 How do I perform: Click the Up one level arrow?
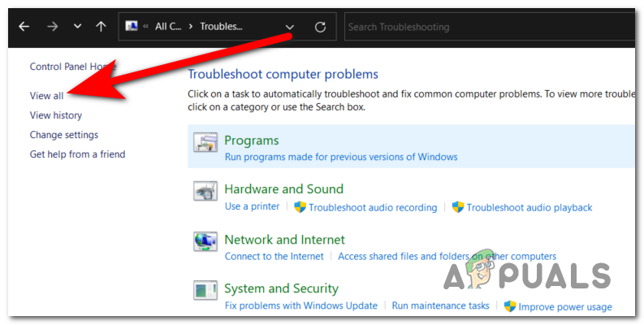101,27
